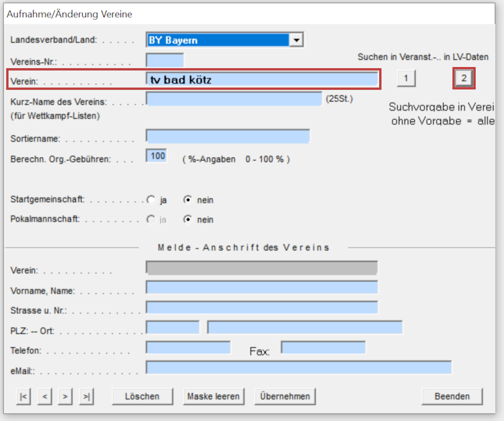The width and height of the screenshot is (504, 421).
Task: Click the 'Aufnahme/Änderung Vereine' window title
Action: [69, 14]
